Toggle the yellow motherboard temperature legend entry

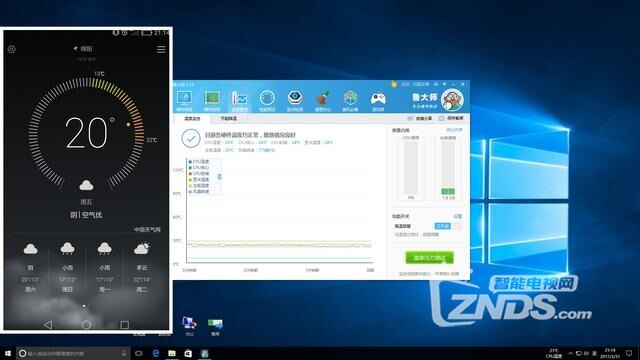199,185
